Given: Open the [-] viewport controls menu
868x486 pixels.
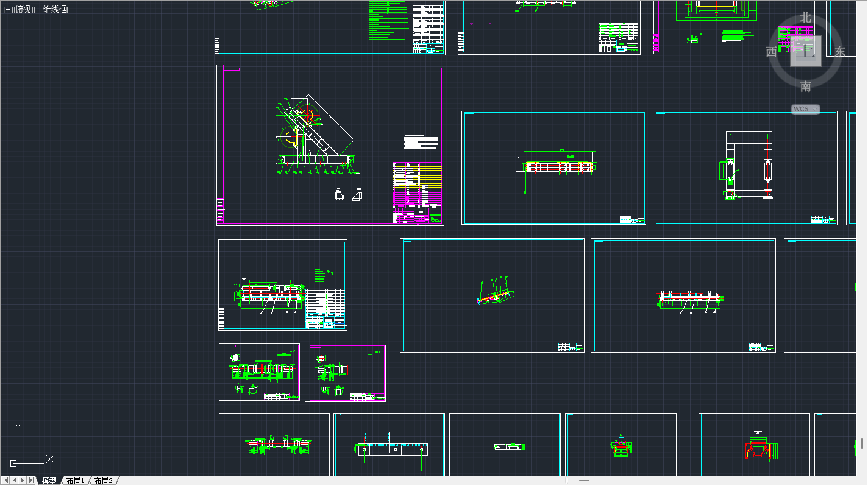Looking at the screenshot, I should [x=7, y=9].
